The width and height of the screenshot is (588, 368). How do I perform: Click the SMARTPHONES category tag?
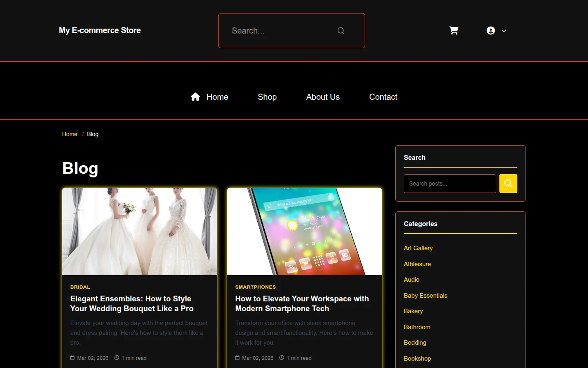tap(256, 287)
